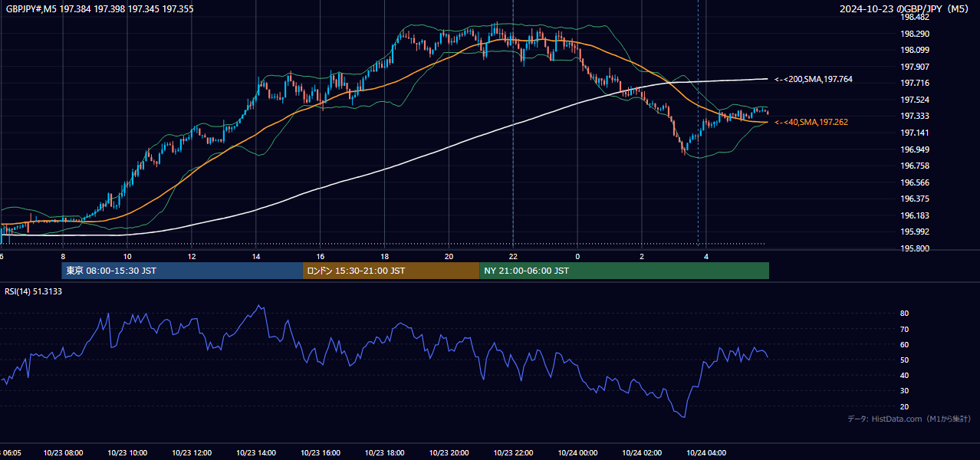Image resolution: width=980 pixels, height=460 pixels.
Task: Click the RSI scale value 60
Action: 904,344
